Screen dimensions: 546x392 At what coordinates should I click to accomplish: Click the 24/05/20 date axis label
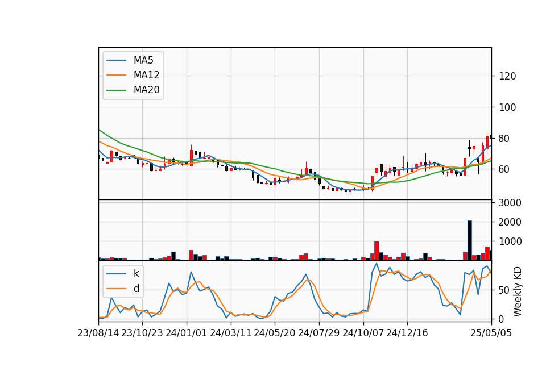[274, 333]
